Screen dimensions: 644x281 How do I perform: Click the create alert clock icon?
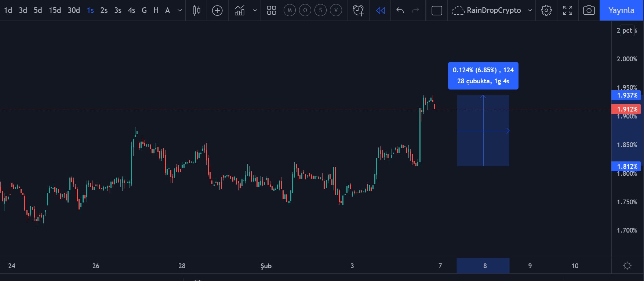point(358,10)
